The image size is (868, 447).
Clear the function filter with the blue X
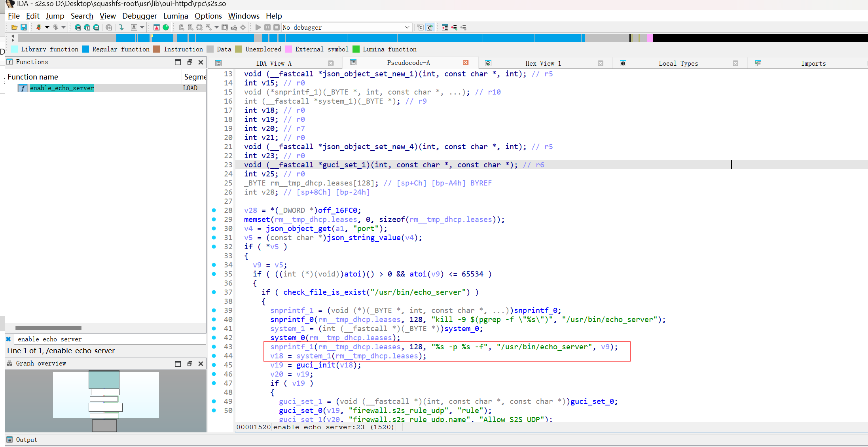(8, 339)
